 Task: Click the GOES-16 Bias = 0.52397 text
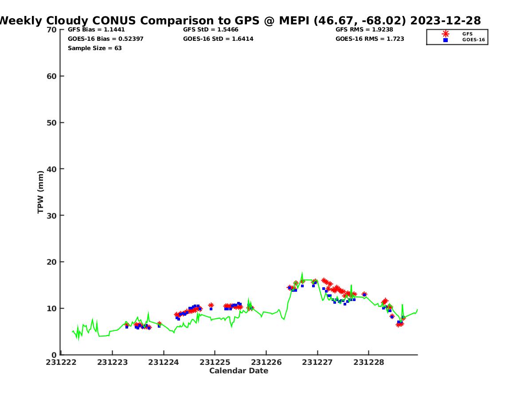(x=106, y=39)
